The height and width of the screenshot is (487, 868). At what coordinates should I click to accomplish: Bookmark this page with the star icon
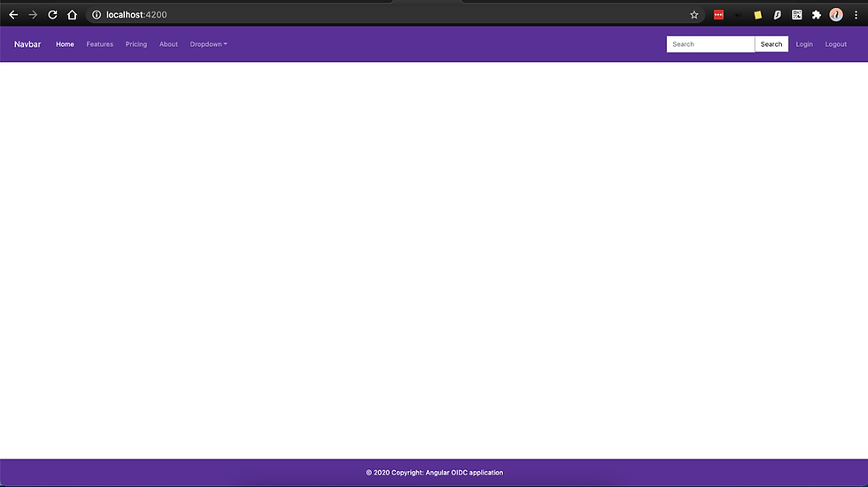pyautogui.click(x=694, y=15)
